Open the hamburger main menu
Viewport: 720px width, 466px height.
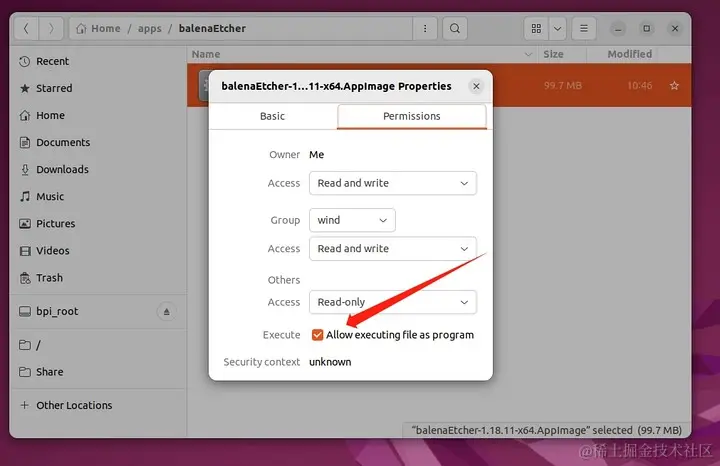coord(584,28)
